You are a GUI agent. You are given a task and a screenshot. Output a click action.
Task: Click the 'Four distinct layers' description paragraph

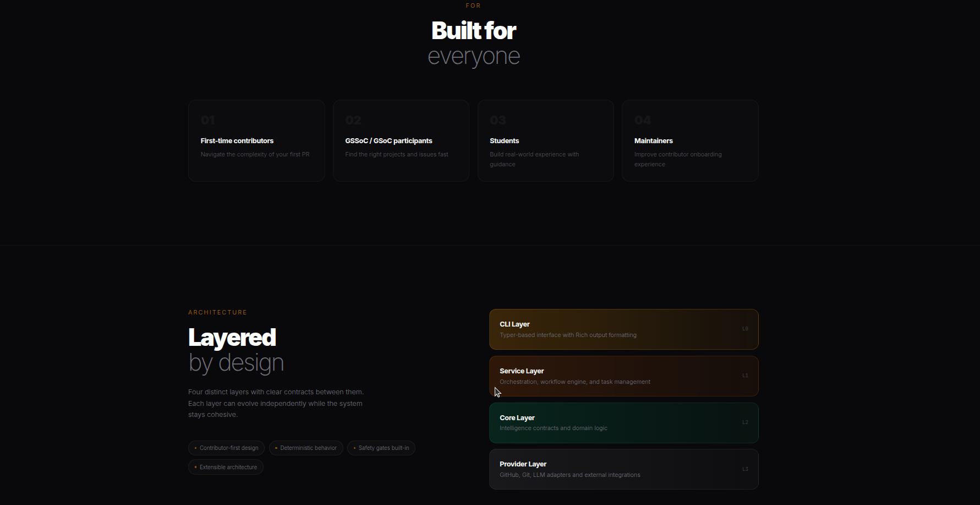pyautogui.click(x=276, y=403)
